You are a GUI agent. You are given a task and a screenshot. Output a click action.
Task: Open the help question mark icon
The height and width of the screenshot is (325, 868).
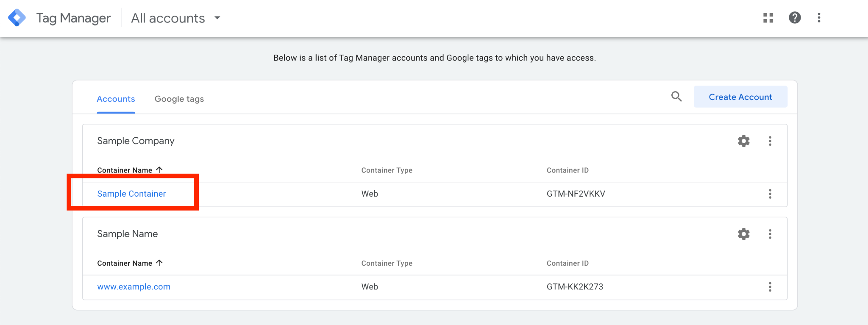click(795, 18)
